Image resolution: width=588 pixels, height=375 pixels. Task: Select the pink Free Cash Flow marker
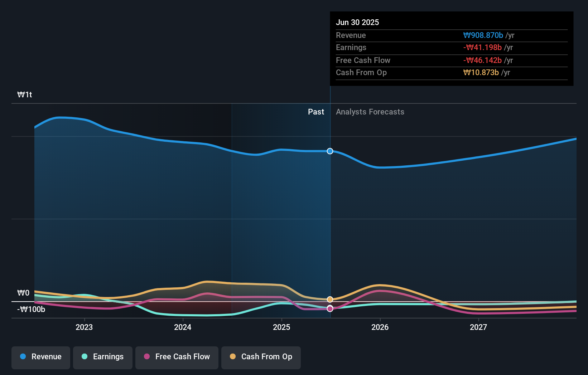coord(329,309)
